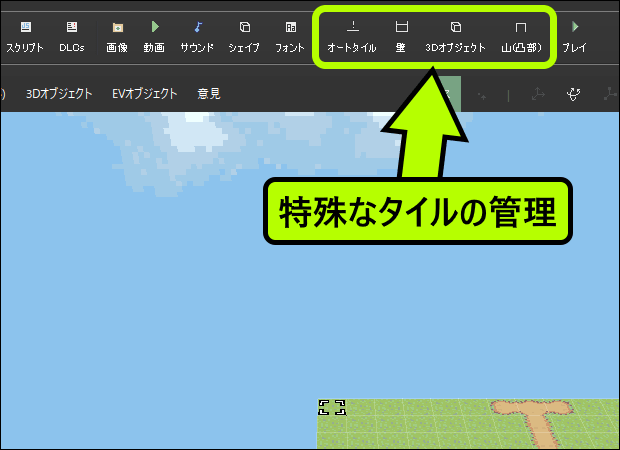Screen dimensions: 620x450
Task: Open 3Dオブジェクト manager in the top toolbar
Action: [455, 35]
